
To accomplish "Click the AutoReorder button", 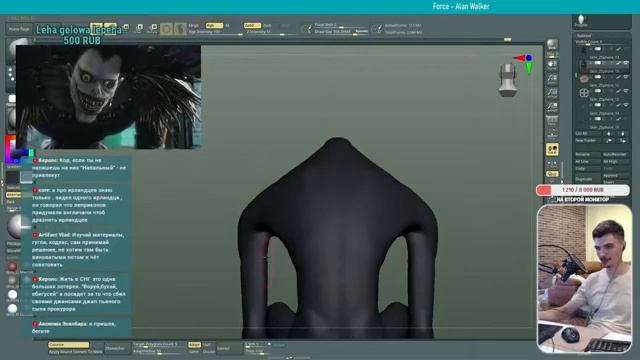I will point(616,154).
